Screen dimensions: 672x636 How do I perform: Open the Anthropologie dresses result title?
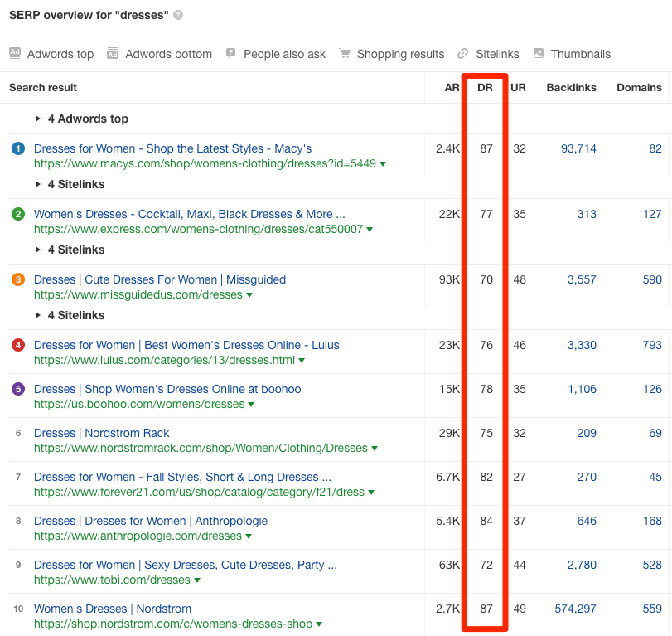[x=150, y=521]
